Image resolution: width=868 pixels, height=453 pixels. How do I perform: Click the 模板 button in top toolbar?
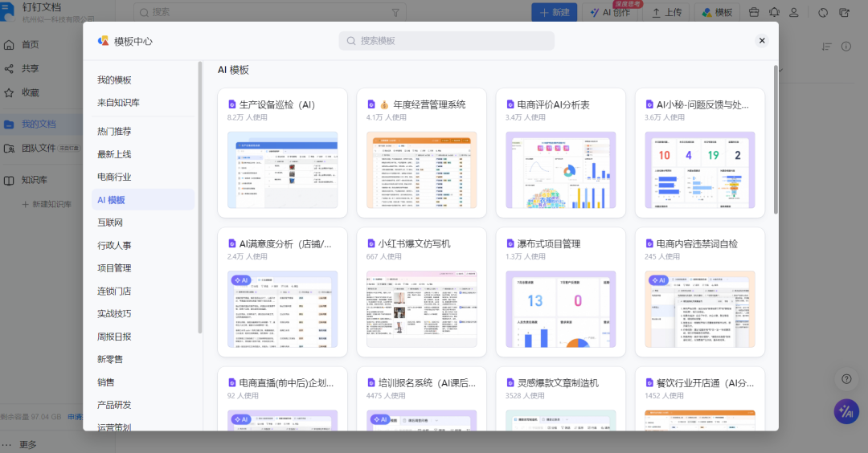[x=718, y=12]
